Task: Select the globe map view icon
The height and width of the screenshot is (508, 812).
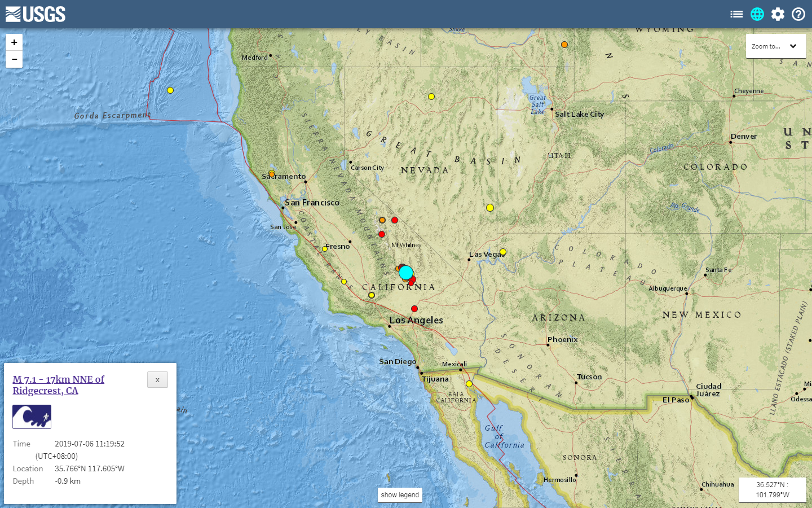Action: tap(757, 14)
